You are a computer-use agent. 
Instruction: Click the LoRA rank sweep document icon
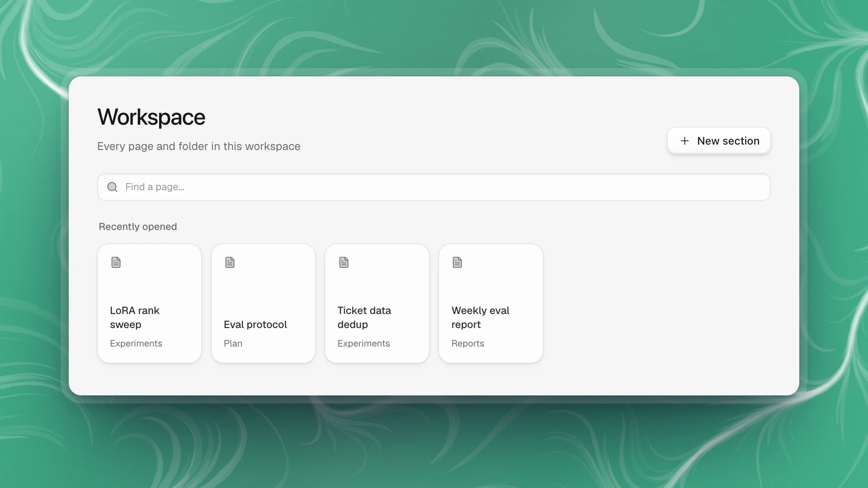[116, 263]
